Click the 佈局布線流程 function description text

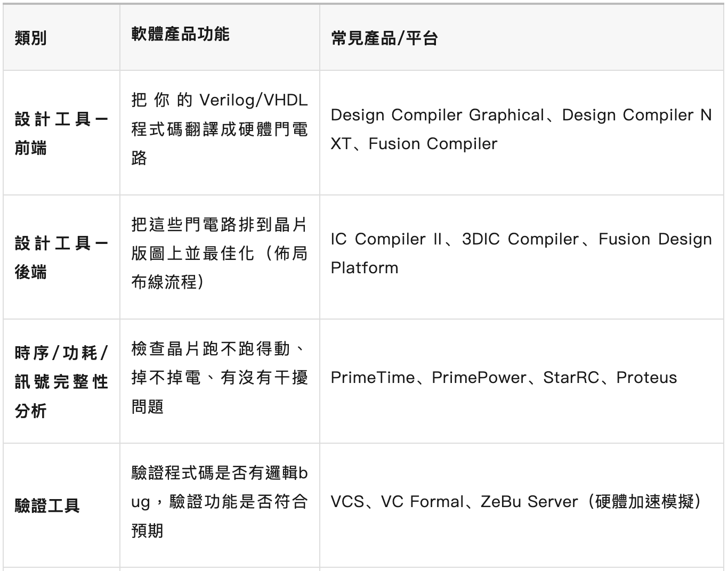coord(219,253)
